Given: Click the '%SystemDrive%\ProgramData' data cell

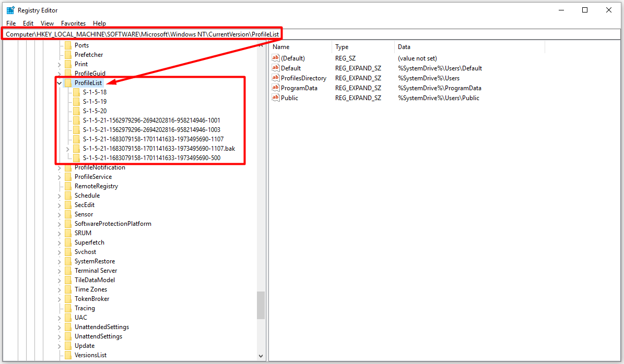Looking at the screenshot, I should (439, 88).
